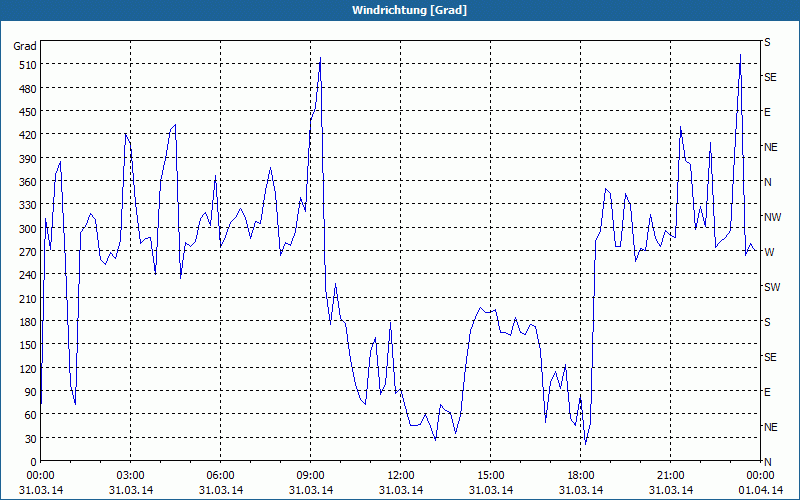The image size is (800, 500).
Task: Select the 12:00 x-axis time label
Action: (401, 476)
